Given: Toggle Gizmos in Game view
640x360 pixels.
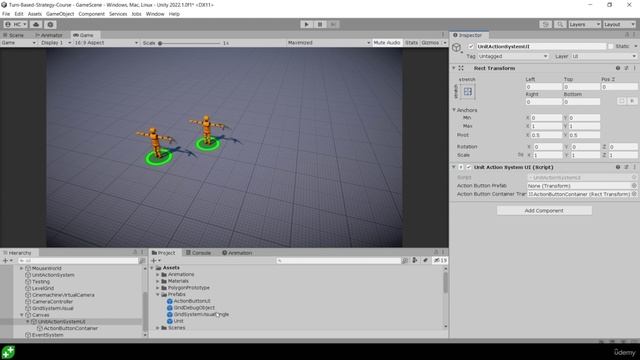Looking at the screenshot, I should [x=430, y=43].
